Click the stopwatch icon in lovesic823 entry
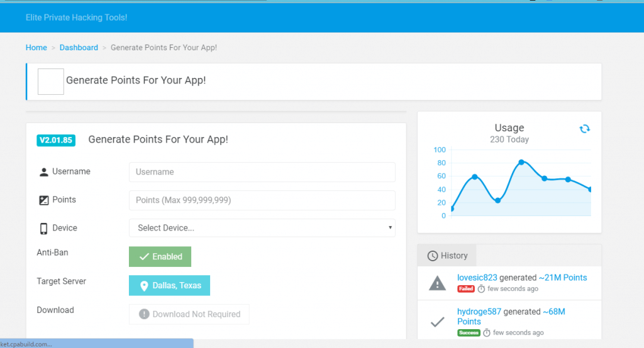644x348 pixels. point(481,289)
